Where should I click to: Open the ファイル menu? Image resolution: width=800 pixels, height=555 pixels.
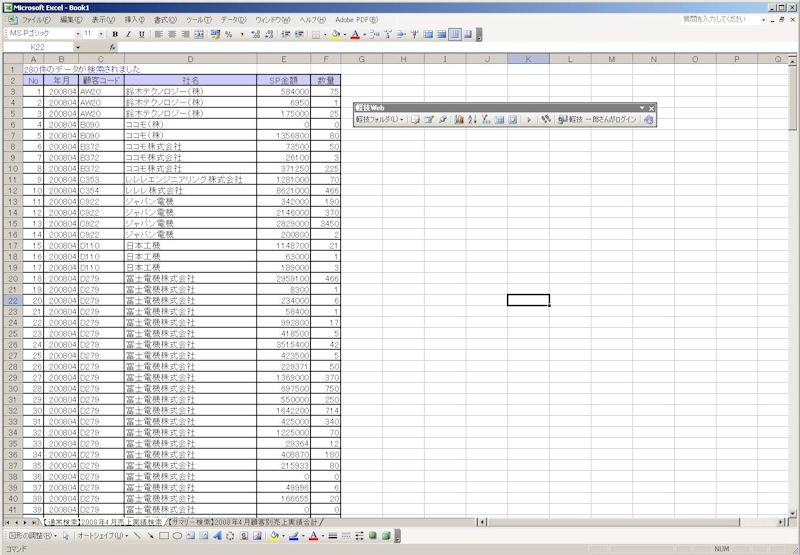click(35, 20)
